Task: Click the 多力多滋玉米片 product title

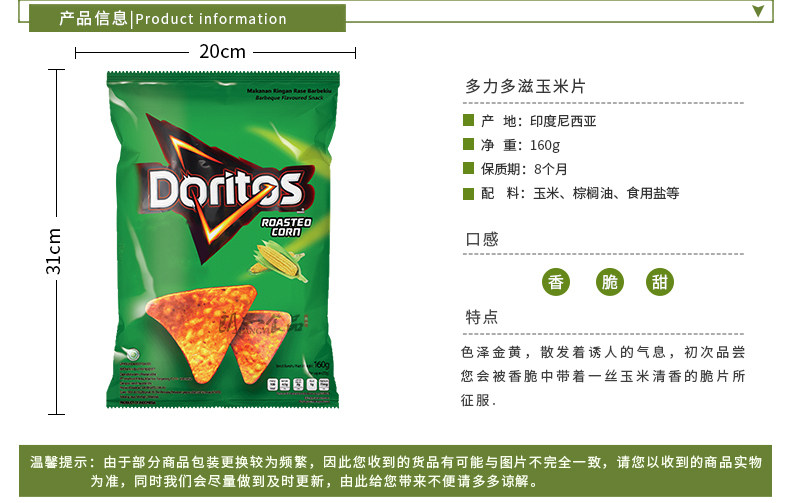Action: tap(525, 86)
